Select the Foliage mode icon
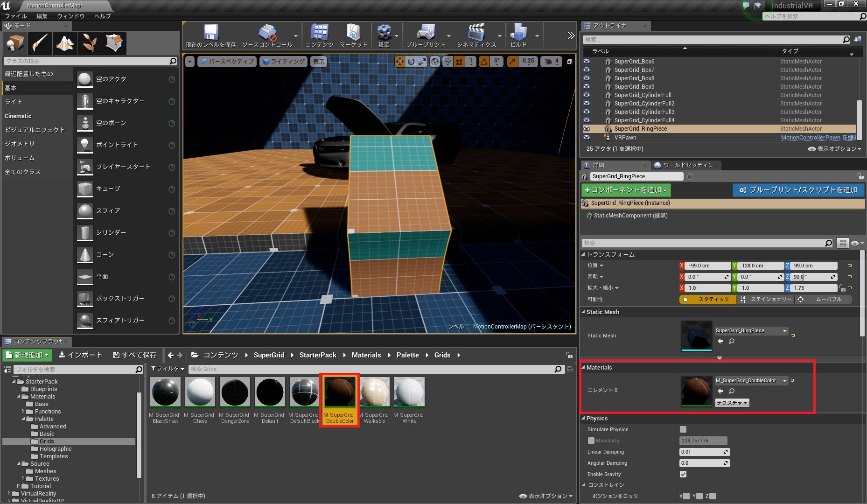 [x=89, y=43]
